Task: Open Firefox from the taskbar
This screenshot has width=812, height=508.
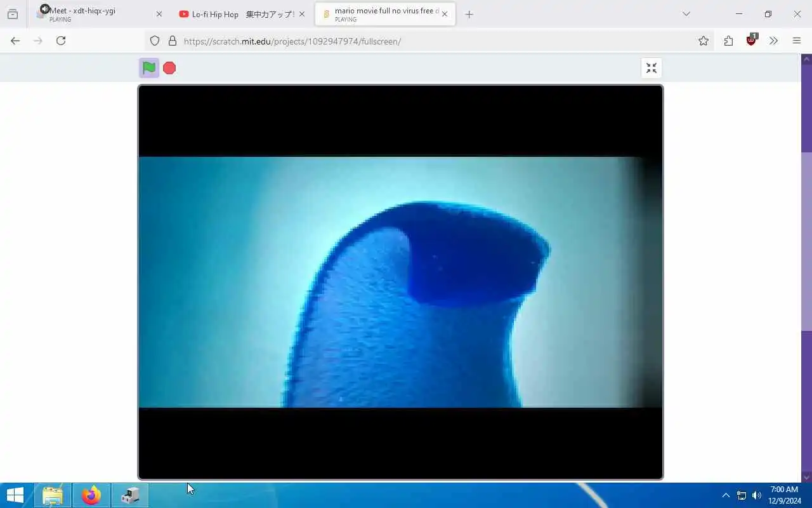Action: pyautogui.click(x=91, y=495)
